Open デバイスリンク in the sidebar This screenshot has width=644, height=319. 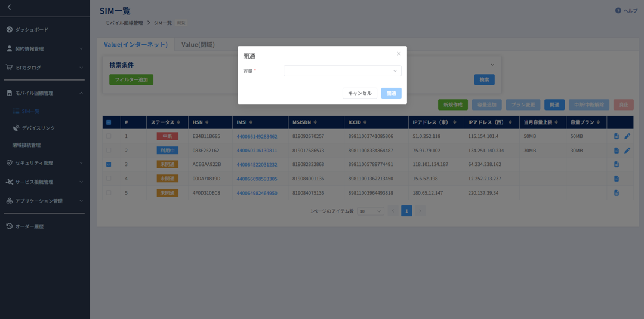(38, 128)
